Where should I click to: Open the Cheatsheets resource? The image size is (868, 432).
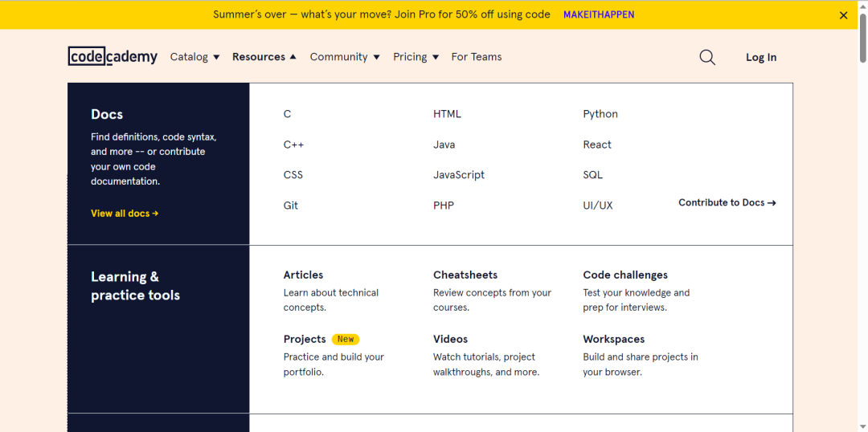[x=465, y=275]
